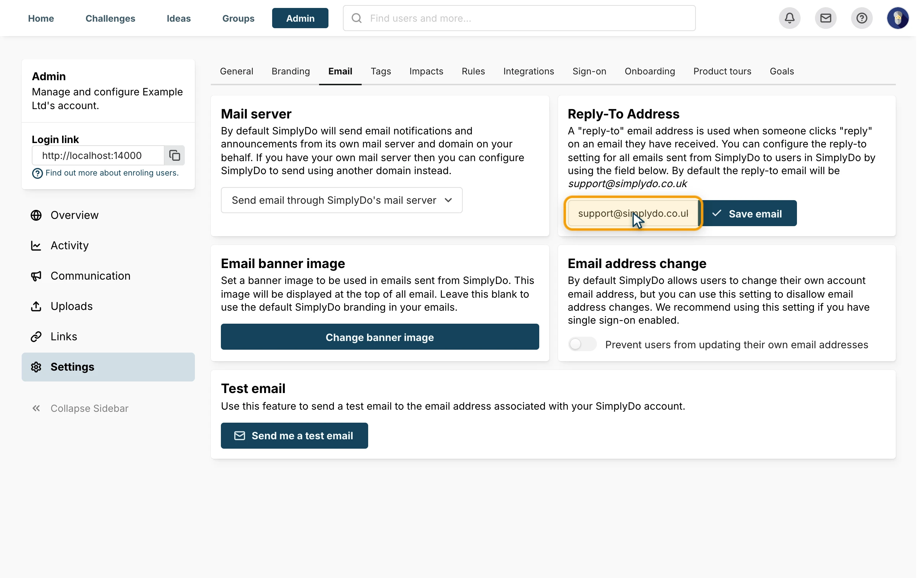Viewport: 924px width, 578px height.
Task: Focus the reply-to email input field
Action: [633, 213]
